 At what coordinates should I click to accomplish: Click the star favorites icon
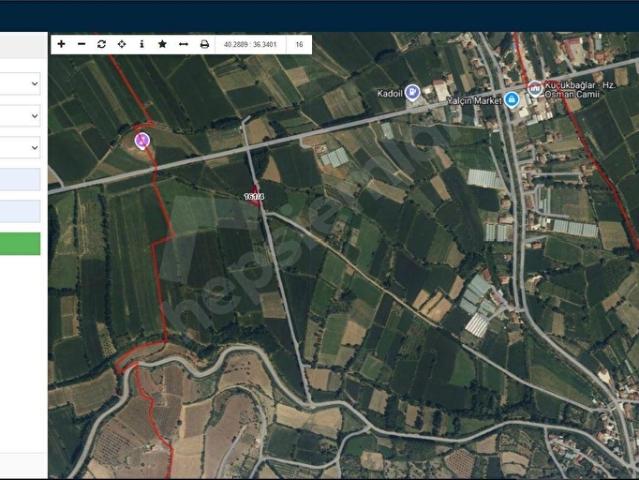[x=162, y=44]
